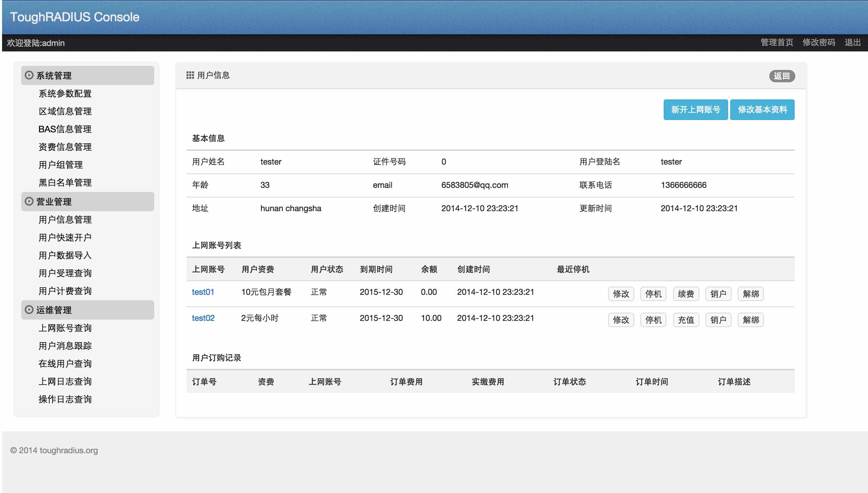Click the circle arrow icon beside 系统管理
This screenshot has height=493, width=868.
point(29,75)
